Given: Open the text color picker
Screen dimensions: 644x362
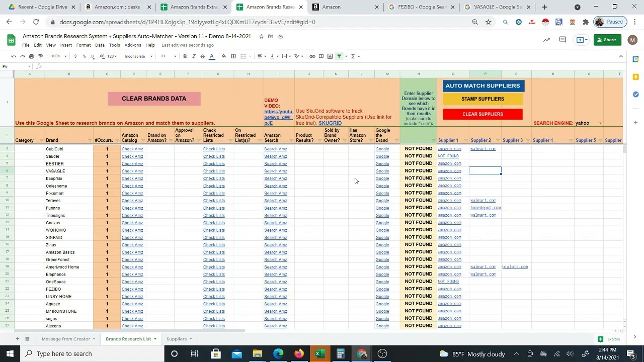Looking at the screenshot, I should 212,56.
